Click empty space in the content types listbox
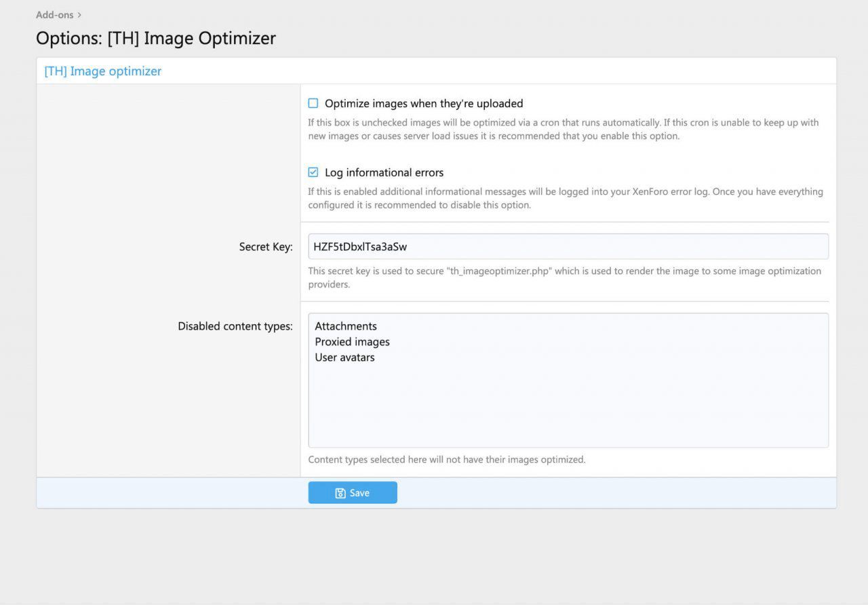868x605 pixels. click(568, 407)
